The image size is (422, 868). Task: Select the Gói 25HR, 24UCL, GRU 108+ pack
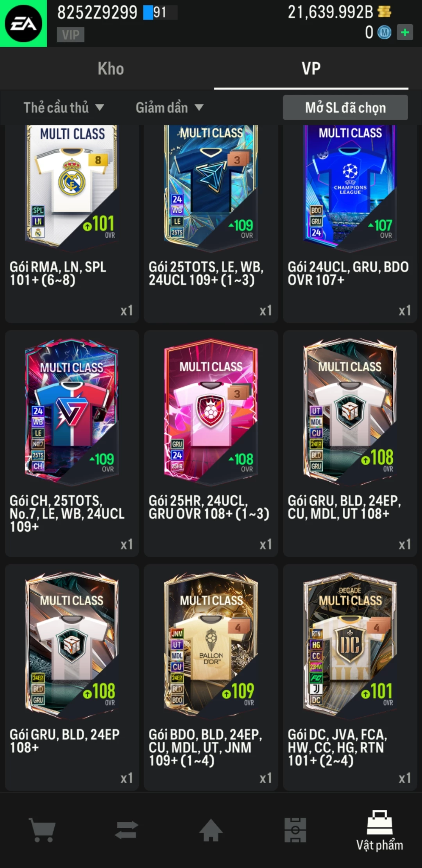tap(211, 443)
